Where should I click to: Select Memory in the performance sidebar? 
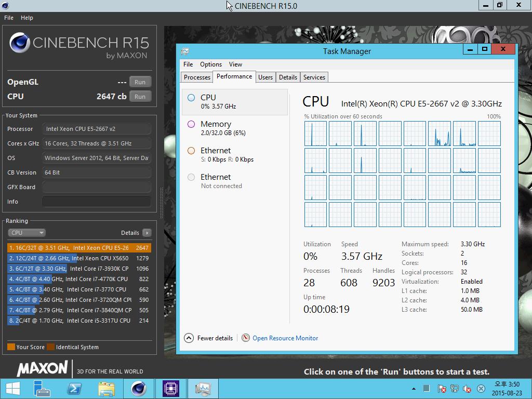[235, 128]
